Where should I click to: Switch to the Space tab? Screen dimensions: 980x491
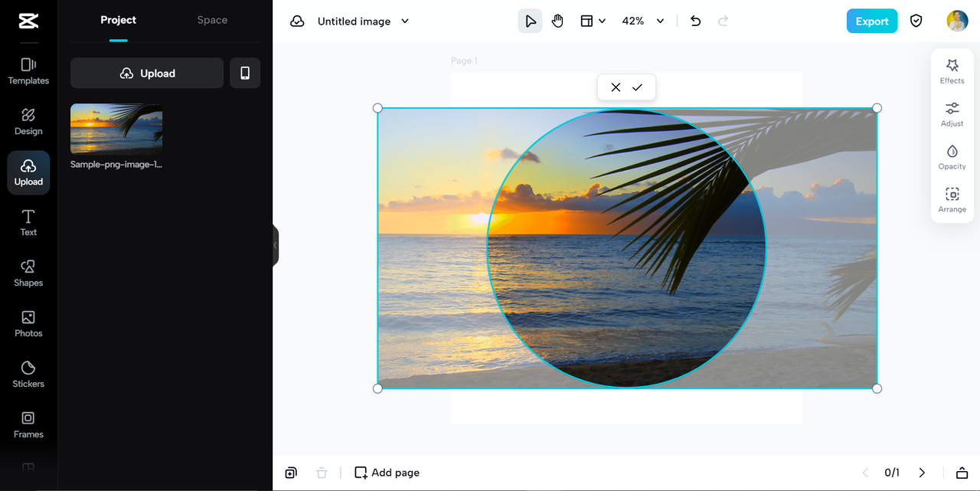(212, 20)
